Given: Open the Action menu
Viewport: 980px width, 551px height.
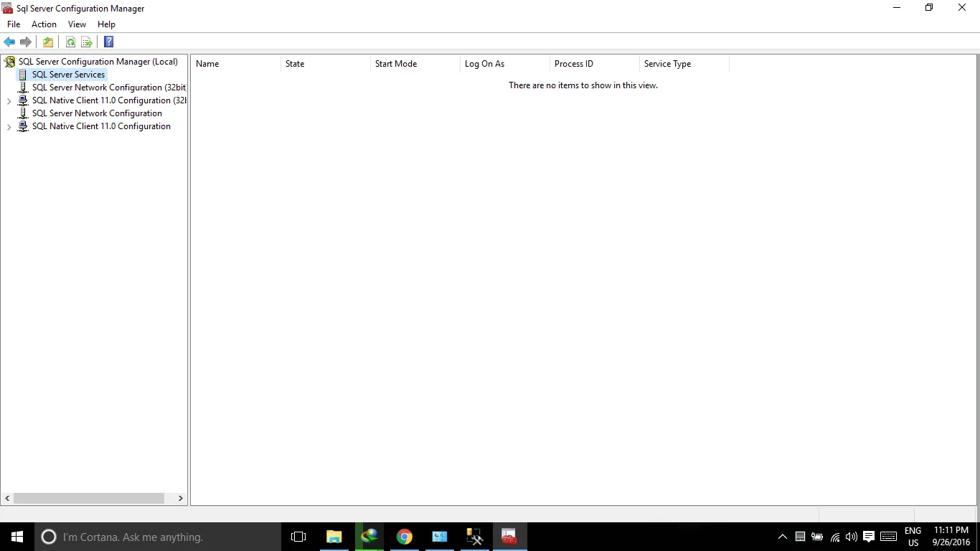Looking at the screenshot, I should click(x=44, y=24).
